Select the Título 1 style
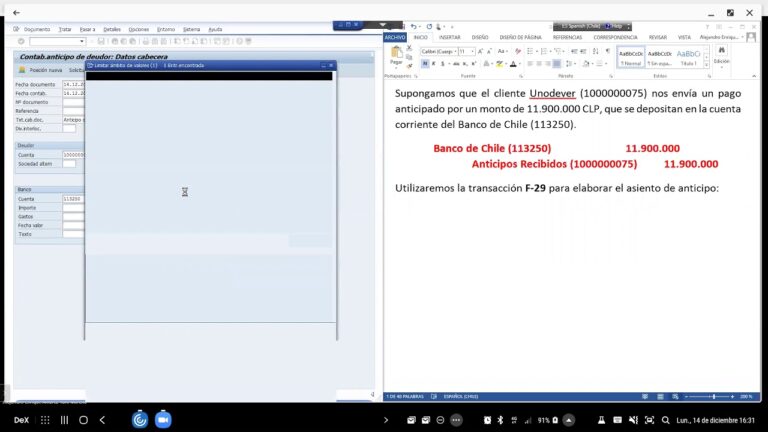This screenshot has width=768, height=432. click(x=688, y=57)
